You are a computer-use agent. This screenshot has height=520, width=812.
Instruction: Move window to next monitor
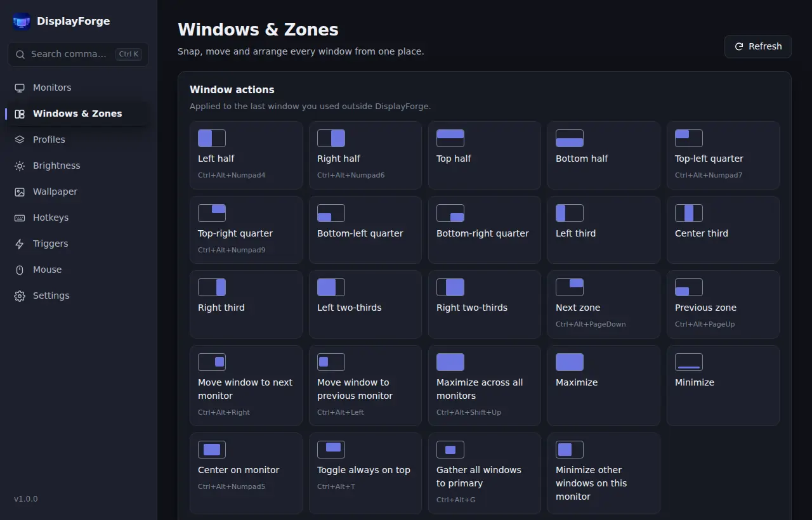(246, 386)
